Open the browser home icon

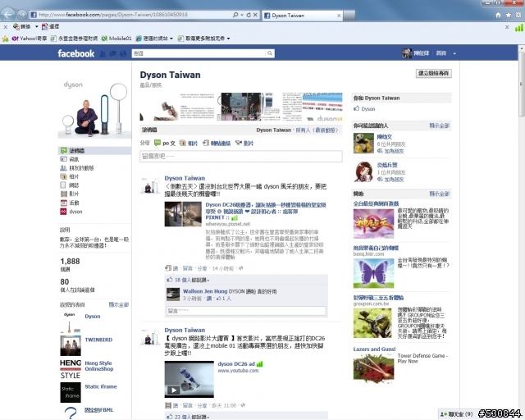coord(498,15)
